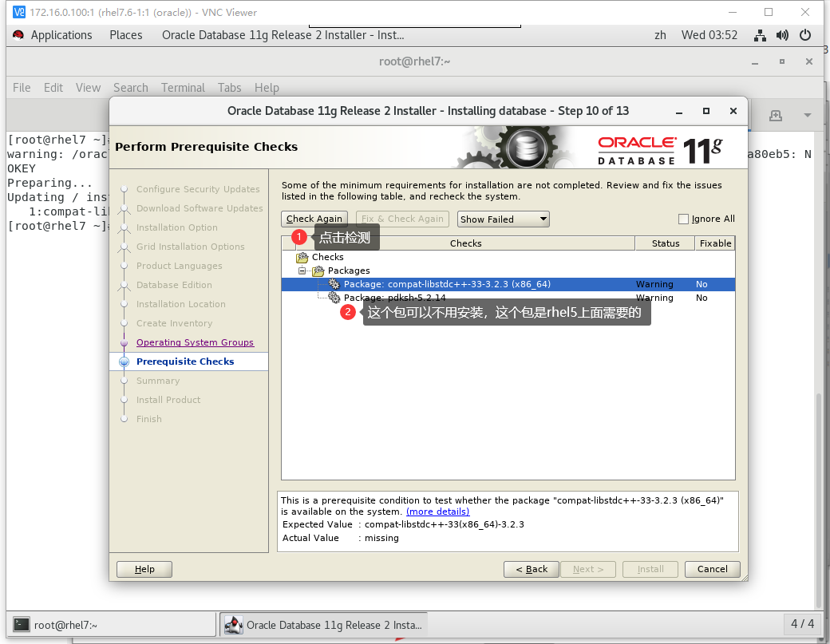Screen dimensions: 830x644
Task: Open the terminal Edit menu
Action: click(53, 88)
